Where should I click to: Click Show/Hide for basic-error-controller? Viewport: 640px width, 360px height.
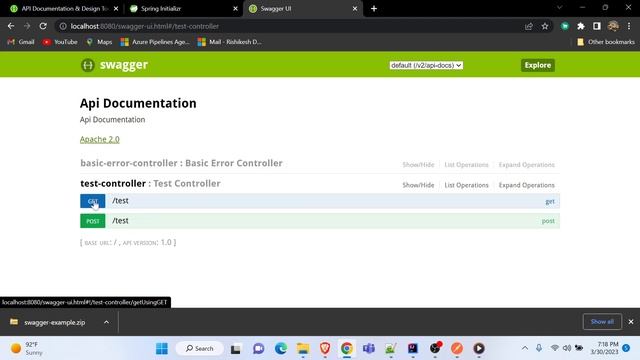pos(418,165)
